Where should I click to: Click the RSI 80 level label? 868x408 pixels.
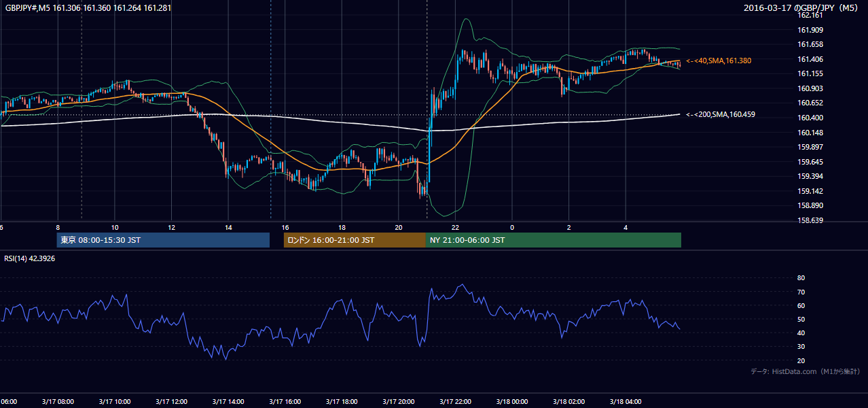(801, 278)
